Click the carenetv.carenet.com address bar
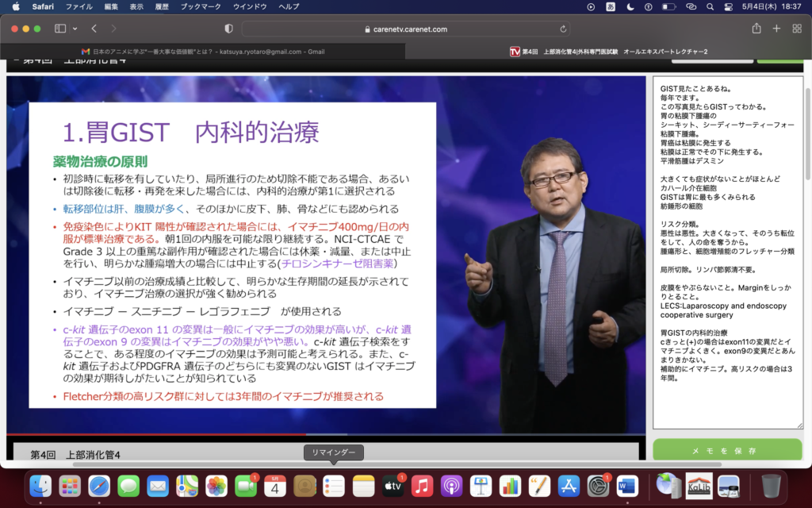Image resolution: width=812 pixels, height=508 pixels. click(x=405, y=29)
